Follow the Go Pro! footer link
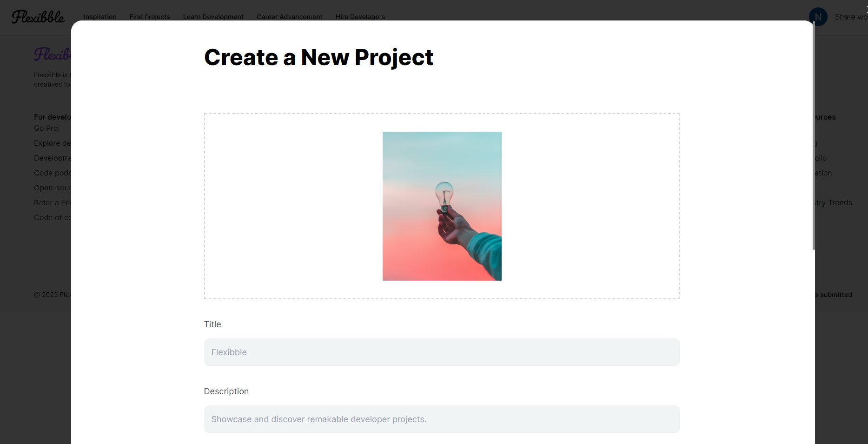The width and height of the screenshot is (868, 444). 47,128
